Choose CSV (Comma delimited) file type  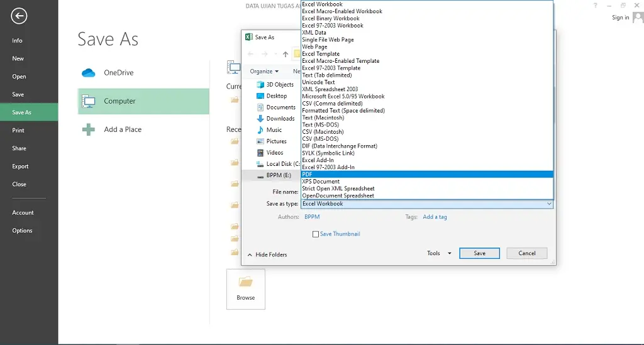point(427,104)
